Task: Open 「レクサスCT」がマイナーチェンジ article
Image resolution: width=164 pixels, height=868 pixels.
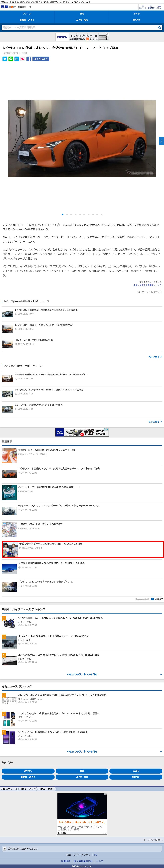Action: [45, 582]
